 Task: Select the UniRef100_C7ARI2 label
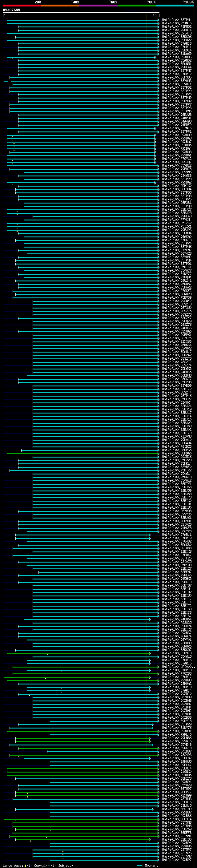[x=176, y=74]
